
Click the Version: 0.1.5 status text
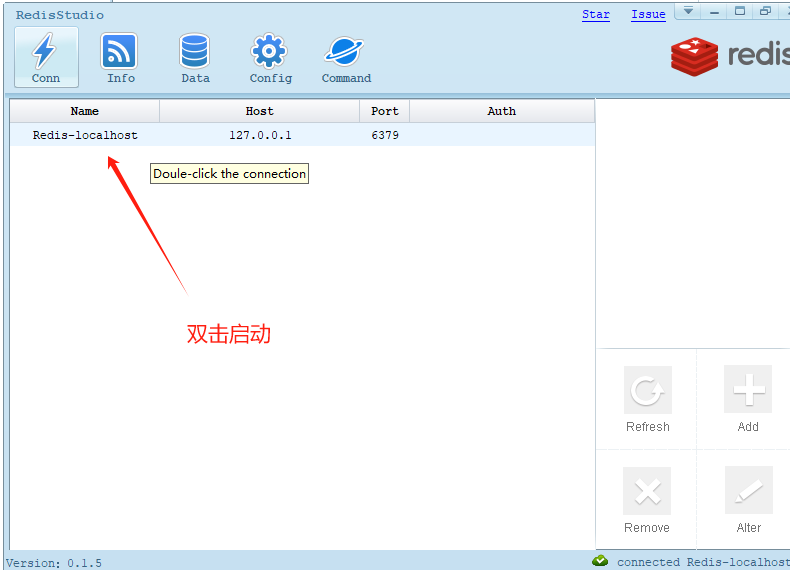coord(54,563)
